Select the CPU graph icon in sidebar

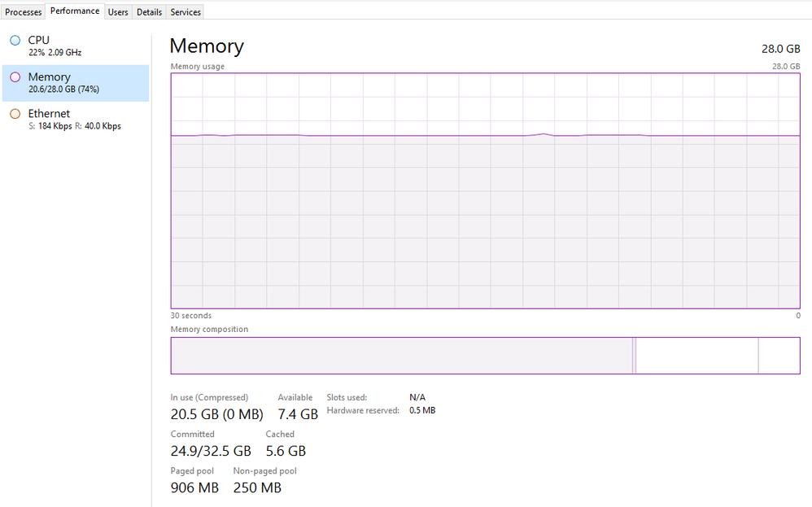click(15, 40)
